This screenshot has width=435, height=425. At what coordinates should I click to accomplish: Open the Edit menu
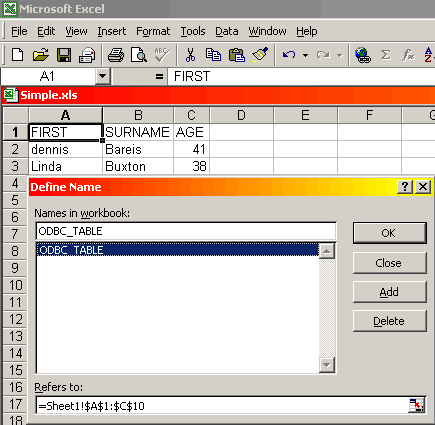point(46,31)
